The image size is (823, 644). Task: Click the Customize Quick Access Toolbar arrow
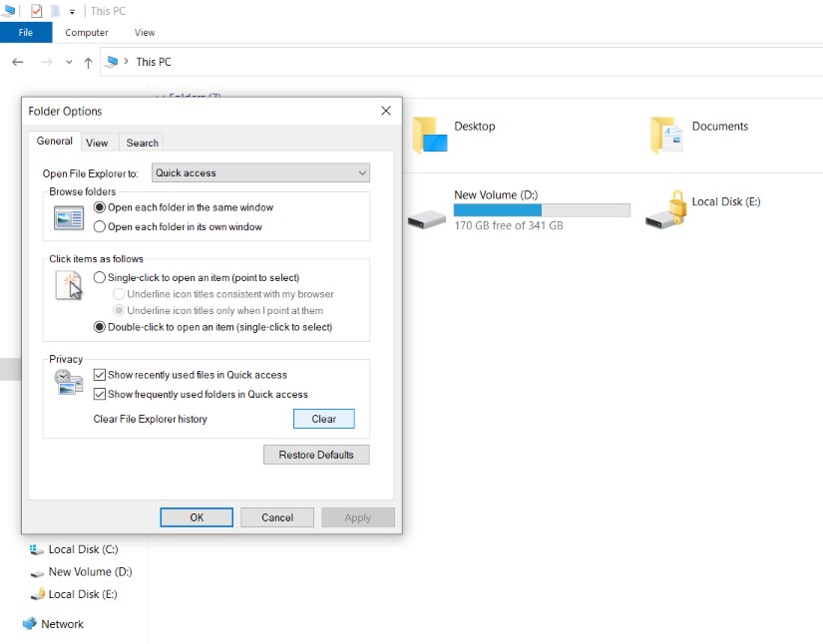click(72, 11)
